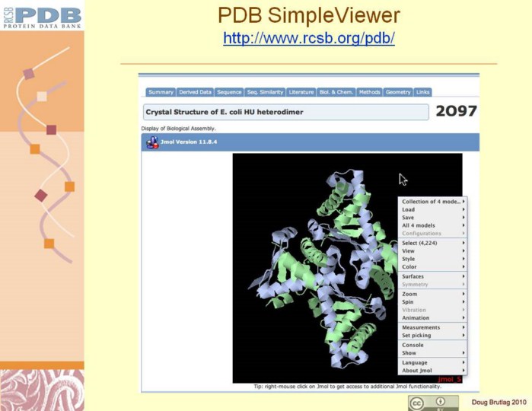Click the Creative Commons license badge

pos(433,403)
